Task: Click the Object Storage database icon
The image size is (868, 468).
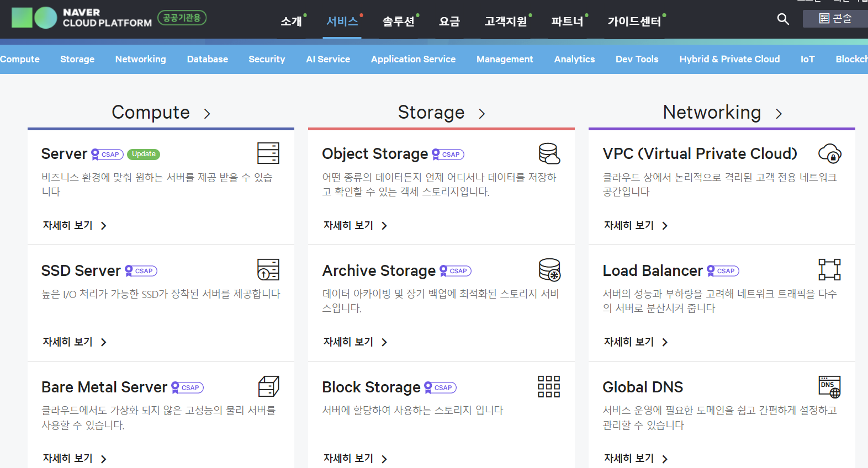Action: tap(549, 153)
